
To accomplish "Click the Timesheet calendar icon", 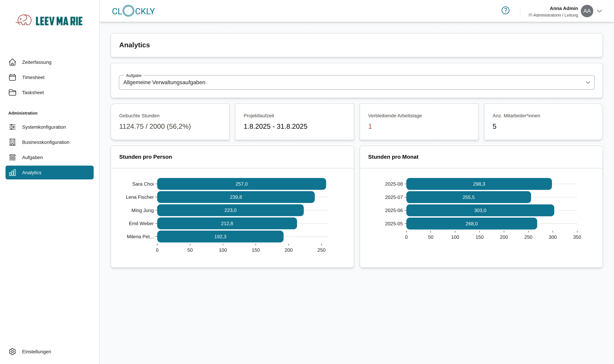I will pos(12,77).
